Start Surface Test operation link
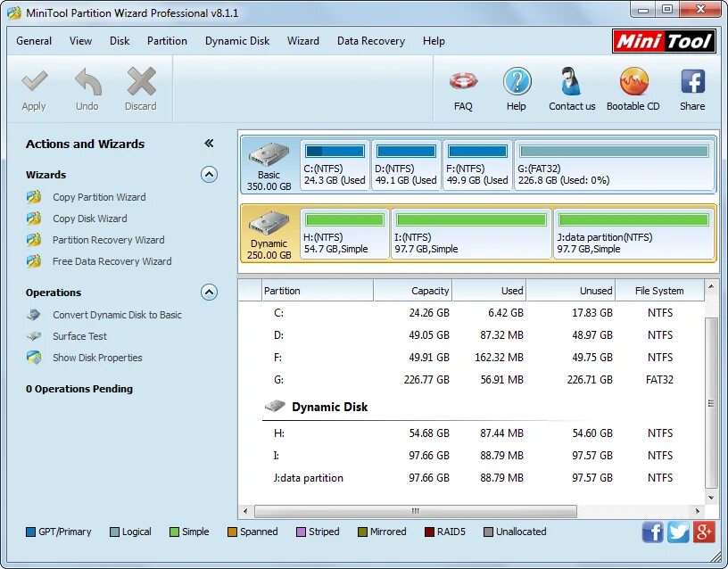Viewport: 728px width, 569px height. (x=80, y=336)
